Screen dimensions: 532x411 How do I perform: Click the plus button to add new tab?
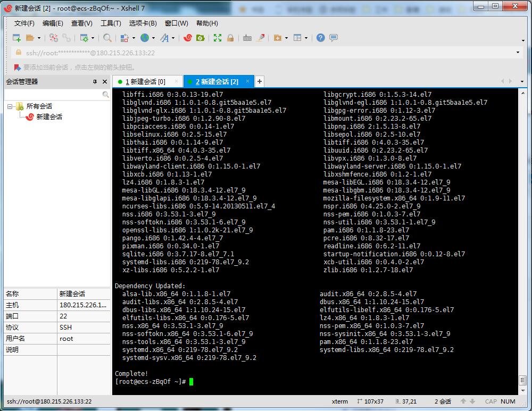(260, 81)
